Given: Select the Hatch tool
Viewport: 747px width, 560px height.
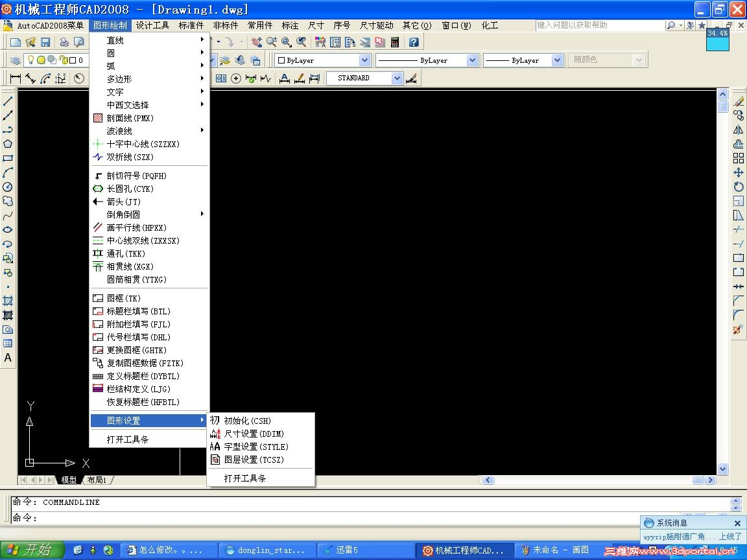Looking at the screenshot, I should coord(8,301).
